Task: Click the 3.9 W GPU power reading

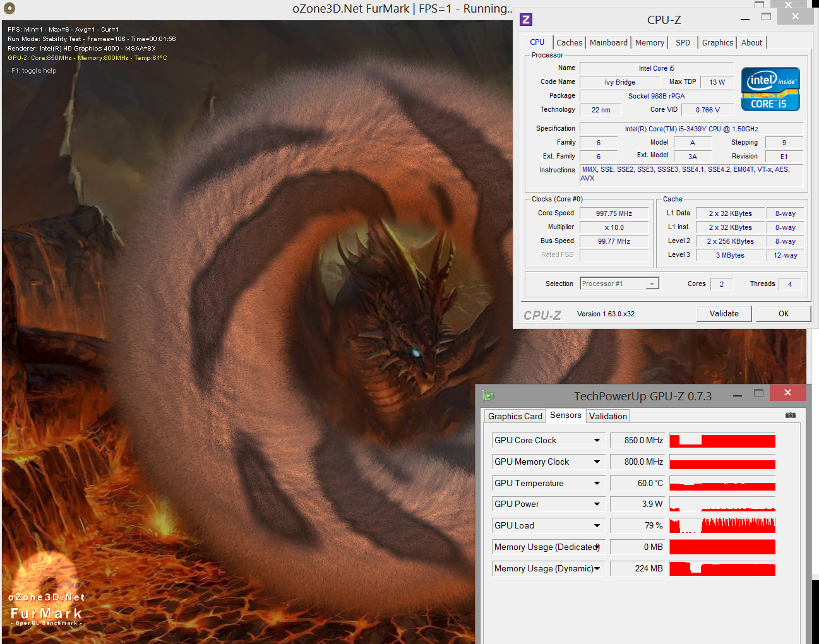Action: [x=638, y=504]
